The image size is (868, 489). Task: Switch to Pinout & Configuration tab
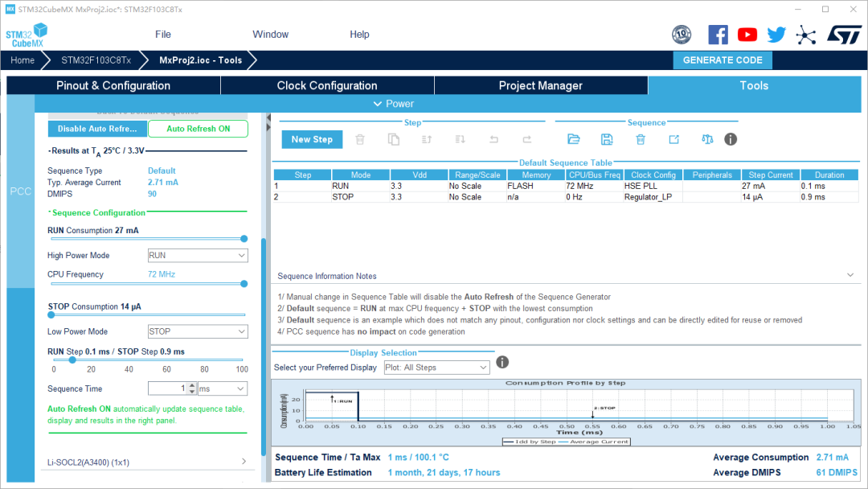[x=113, y=85]
